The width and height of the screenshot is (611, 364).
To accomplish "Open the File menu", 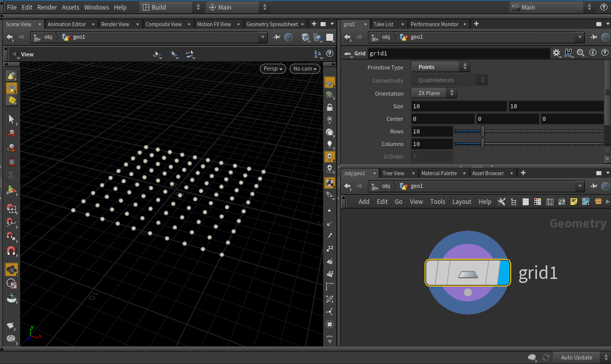I will (x=12, y=7).
